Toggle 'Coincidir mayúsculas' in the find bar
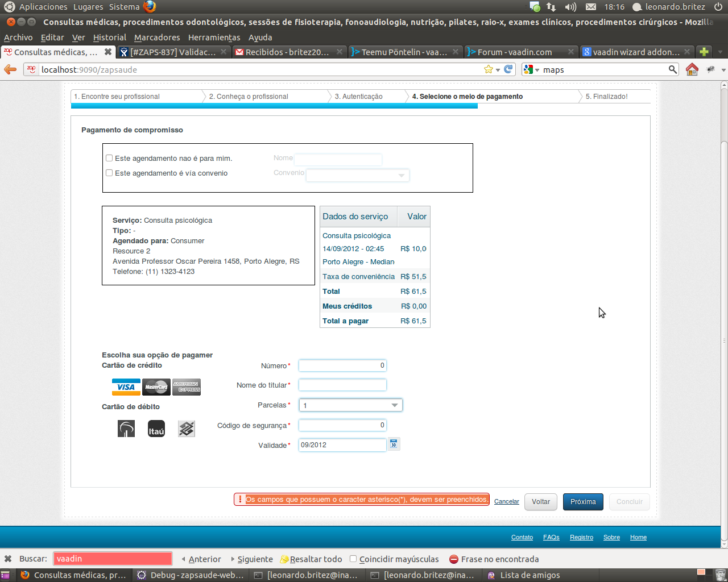This screenshot has height=582, width=728. click(353, 559)
